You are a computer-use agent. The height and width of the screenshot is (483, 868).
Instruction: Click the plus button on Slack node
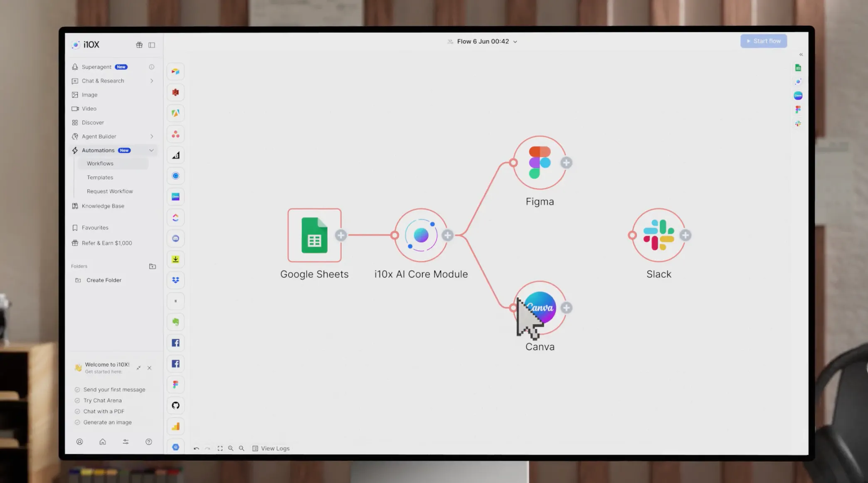pyautogui.click(x=686, y=235)
